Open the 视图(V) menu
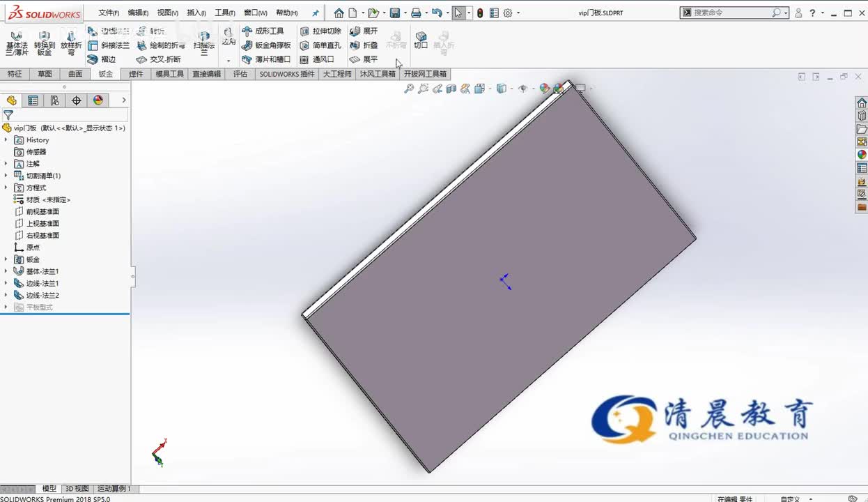Image resolution: width=868 pixels, height=502 pixels. click(x=167, y=13)
